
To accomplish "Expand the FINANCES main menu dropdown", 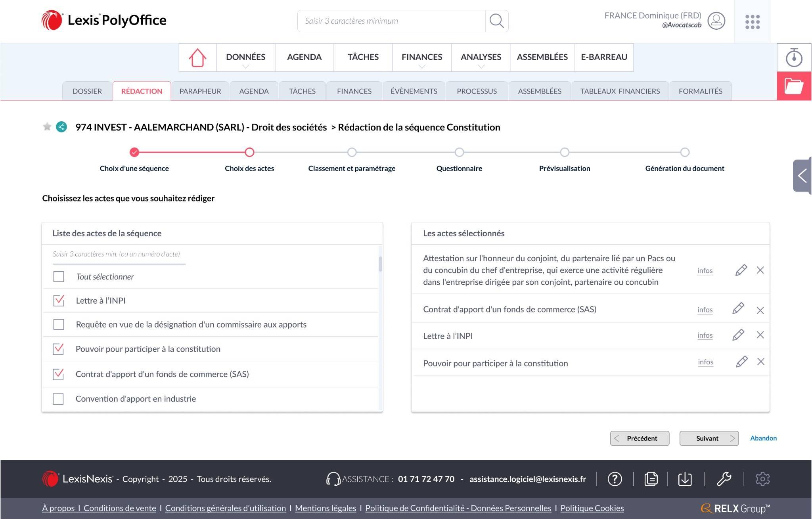I will tap(421, 58).
